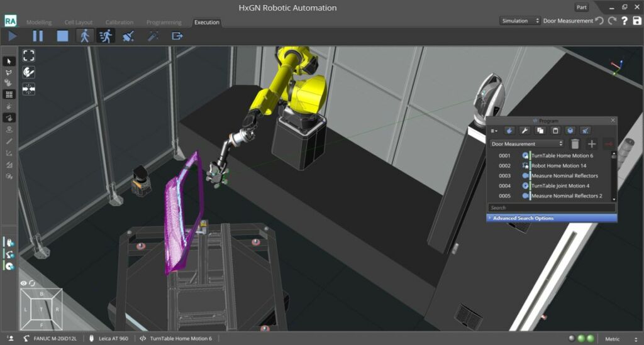
Task: Click the Part button in title bar
Action: 582,8
